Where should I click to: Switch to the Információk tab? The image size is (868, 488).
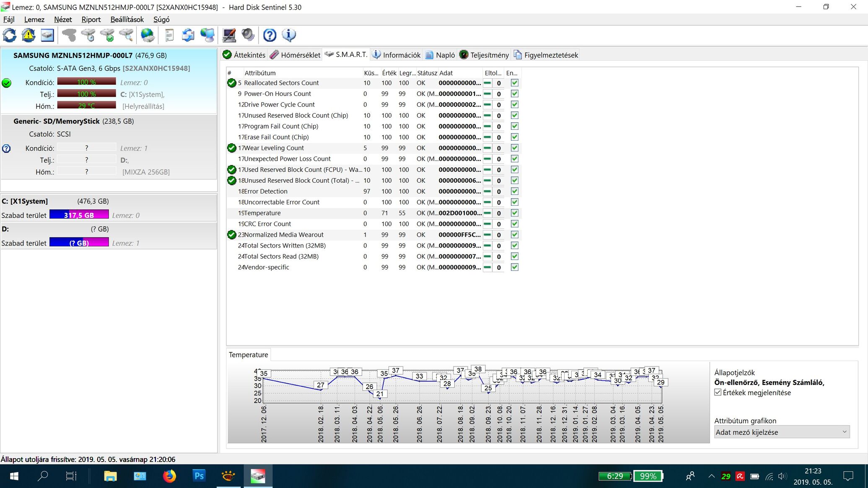coord(396,55)
